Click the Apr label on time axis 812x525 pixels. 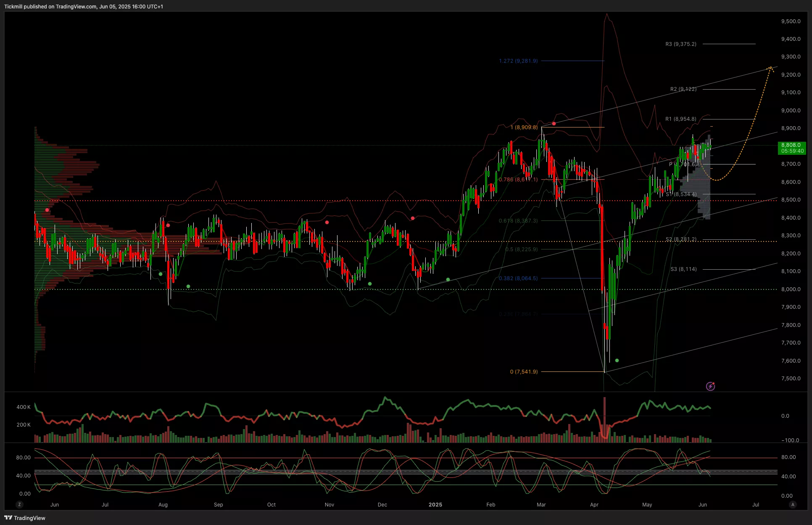coord(594,504)
